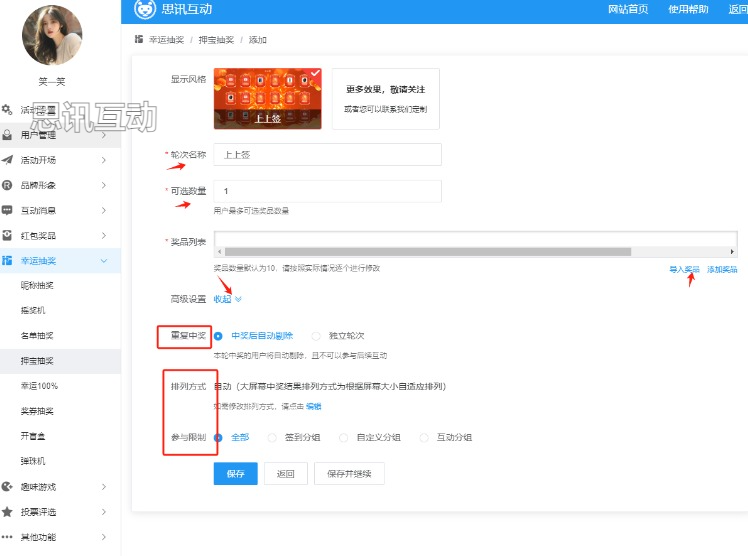Click the 编辑 link for 排列方式
The image size is (748, 556).
[313, 406]
